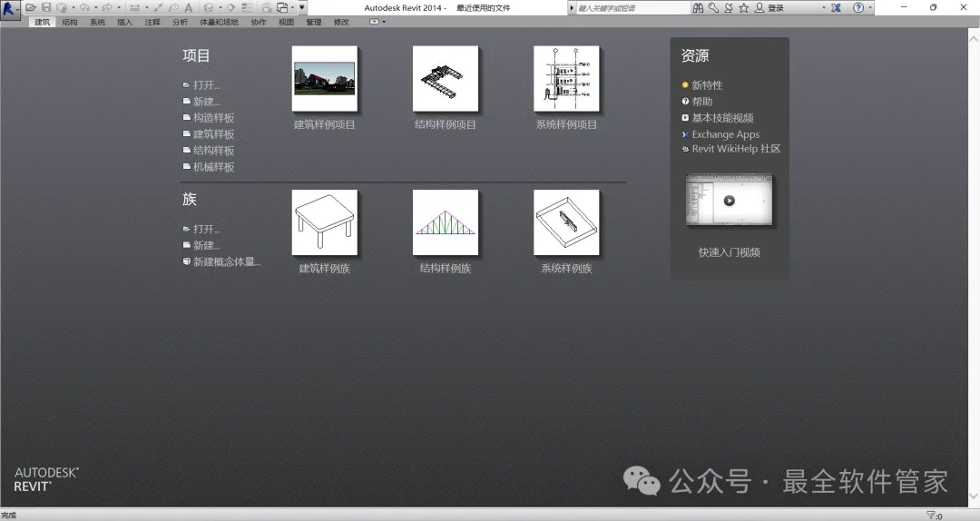Switch to the 注释 ribbon tab
The width and height of the screenshot is (980, 521).
152,22
